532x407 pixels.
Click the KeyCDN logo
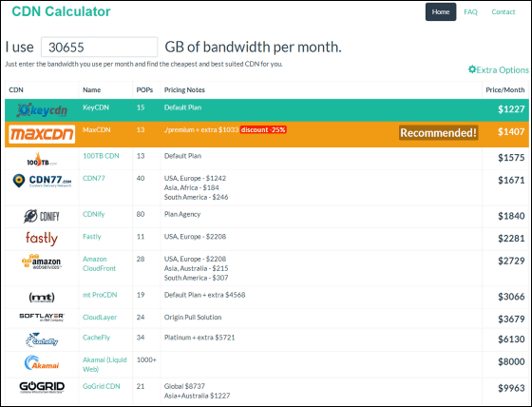coord(42,110)
